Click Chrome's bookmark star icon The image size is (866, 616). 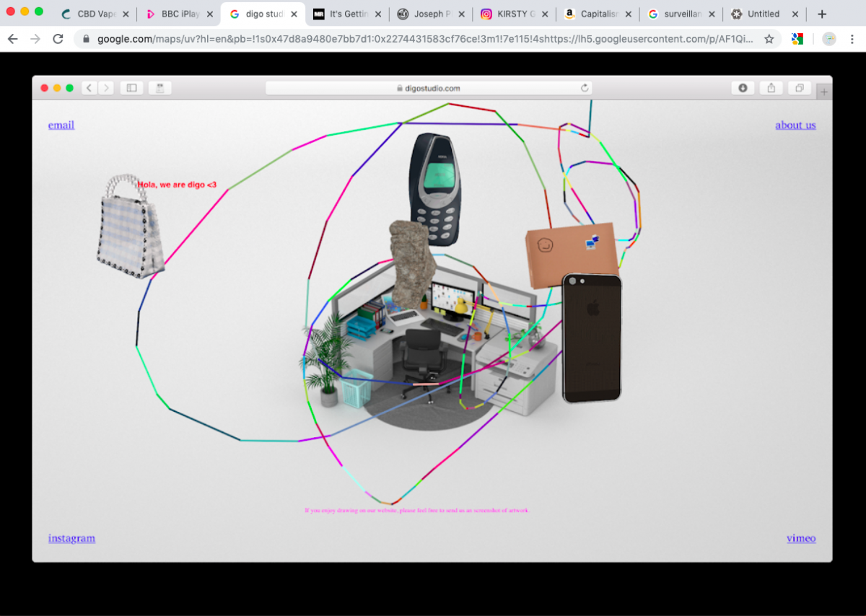(769, 39)
